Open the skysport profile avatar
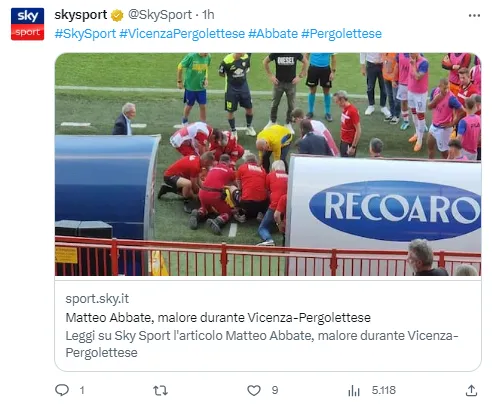This screenshot has height=407, width=496. [x=27, y=24]
